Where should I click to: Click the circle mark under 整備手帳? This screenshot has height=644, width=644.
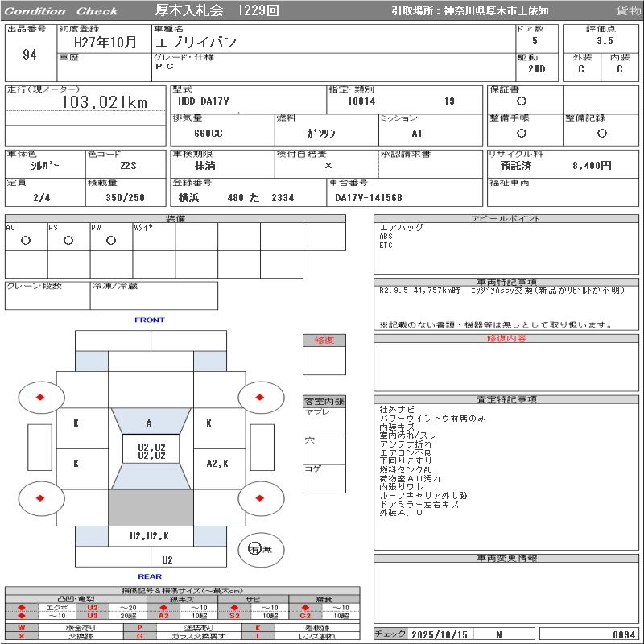(521, 133)
